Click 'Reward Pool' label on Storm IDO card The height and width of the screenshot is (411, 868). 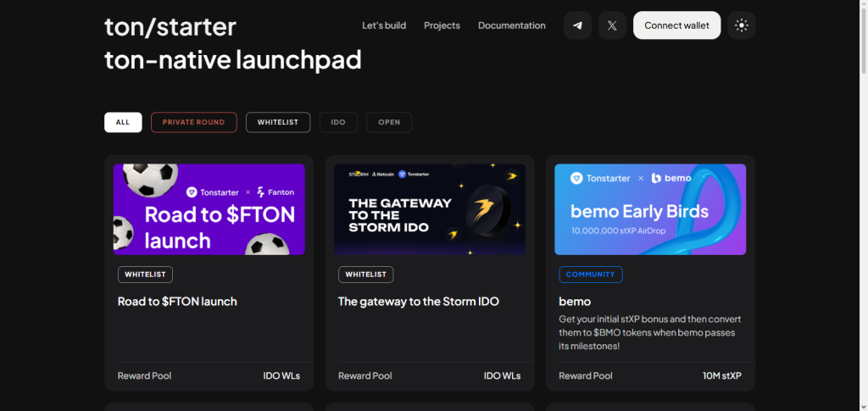pyautogui.click(x=364, y=375)
